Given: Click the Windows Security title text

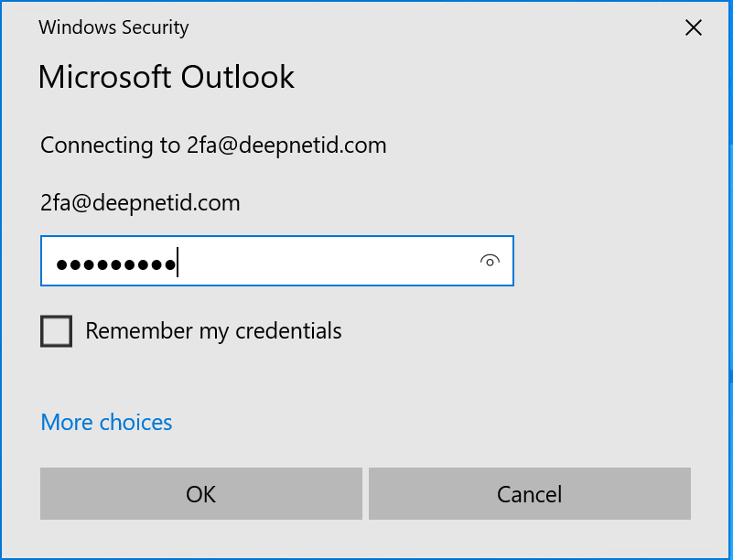Looking at the screenshot, I should (113, 27).
